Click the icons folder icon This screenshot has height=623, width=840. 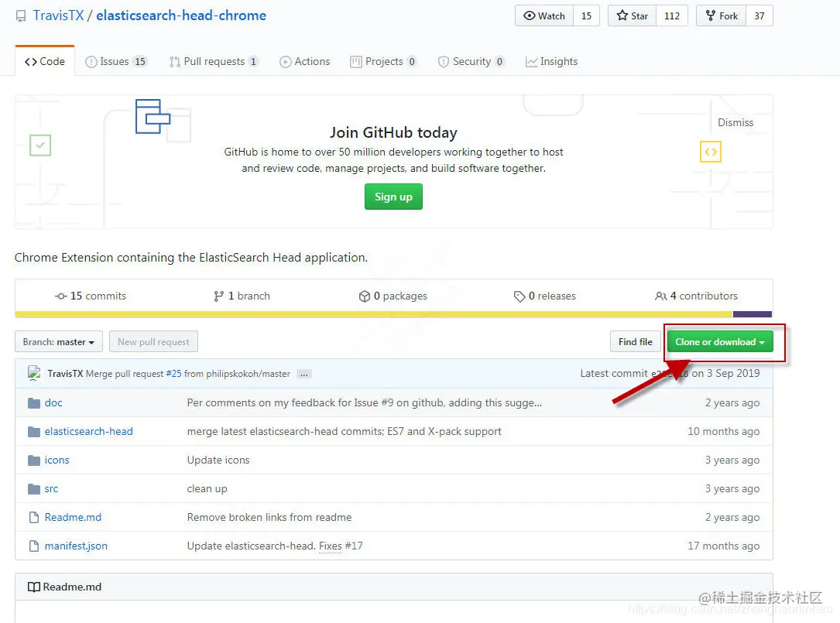pyautogui.click(x=34, y=460)
